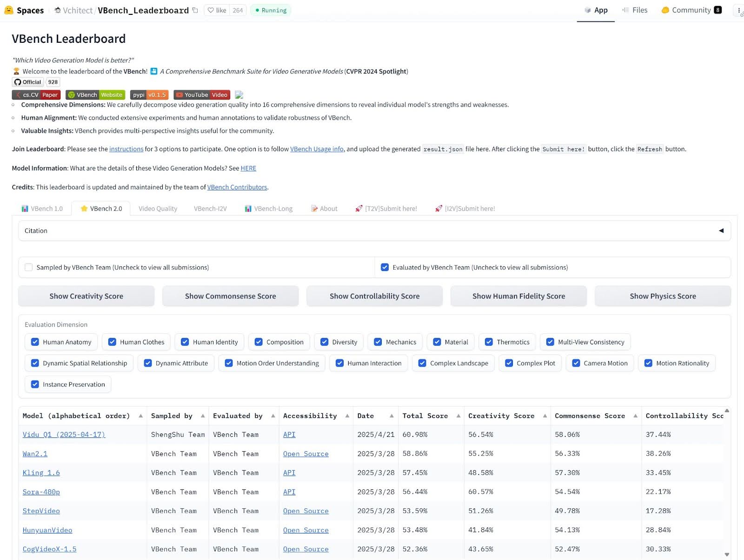
Task: Open Kling 1.6 model link
Action: pos(41,473)
